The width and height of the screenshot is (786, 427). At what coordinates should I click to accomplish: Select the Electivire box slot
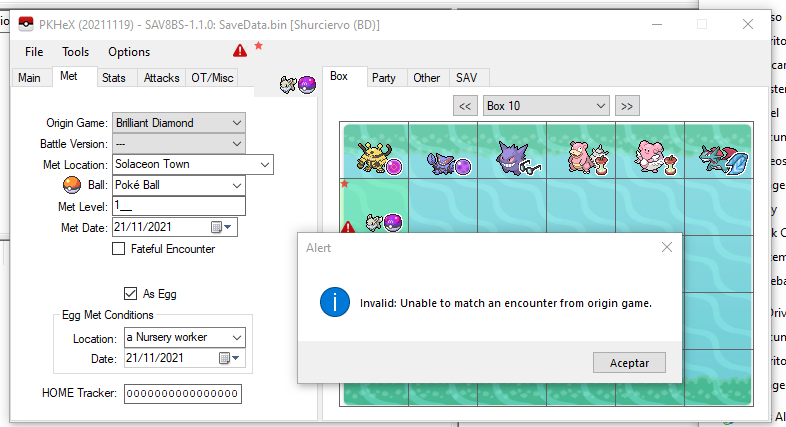(x=374, y=151)
